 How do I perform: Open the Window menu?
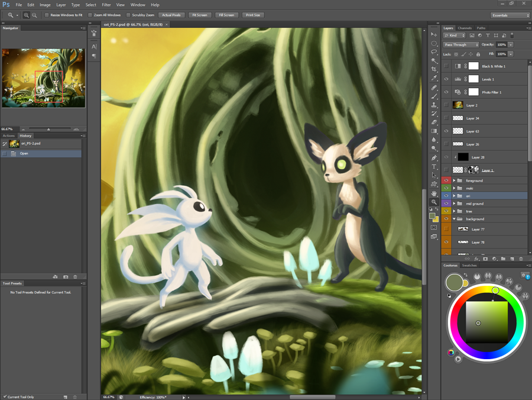[138, 5]
